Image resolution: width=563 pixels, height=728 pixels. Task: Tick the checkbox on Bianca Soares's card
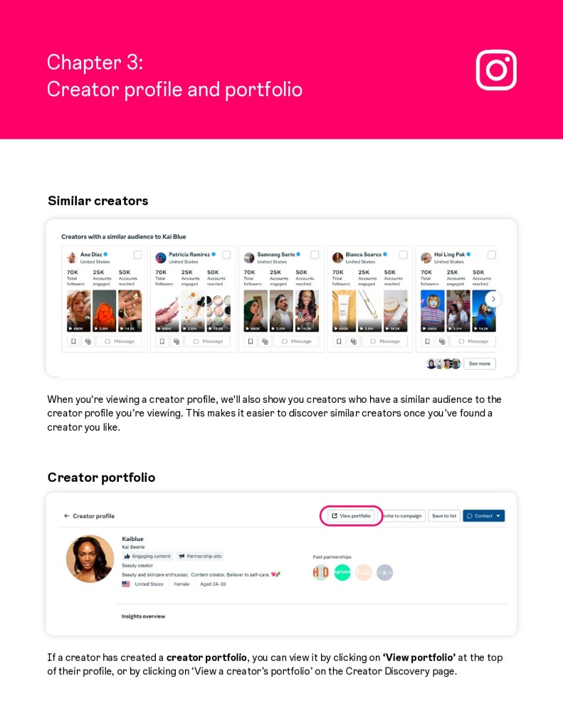coord(403,255)
